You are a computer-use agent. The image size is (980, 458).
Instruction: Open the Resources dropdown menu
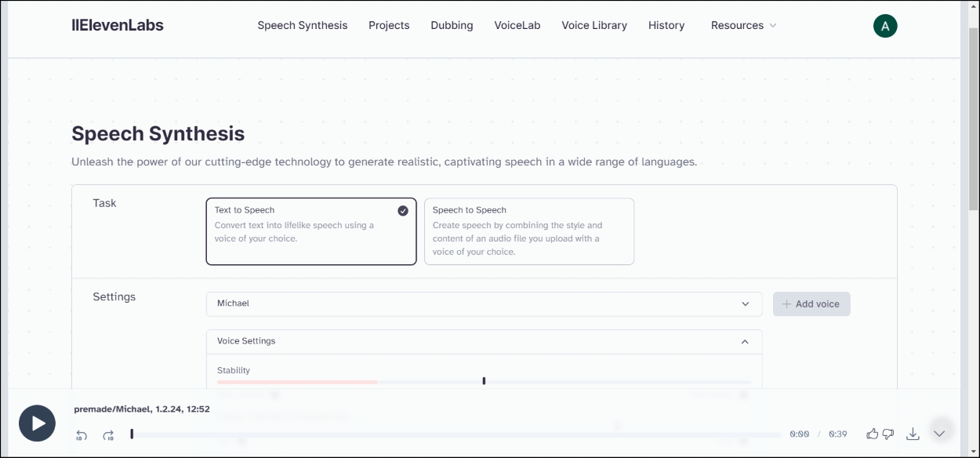743,25
